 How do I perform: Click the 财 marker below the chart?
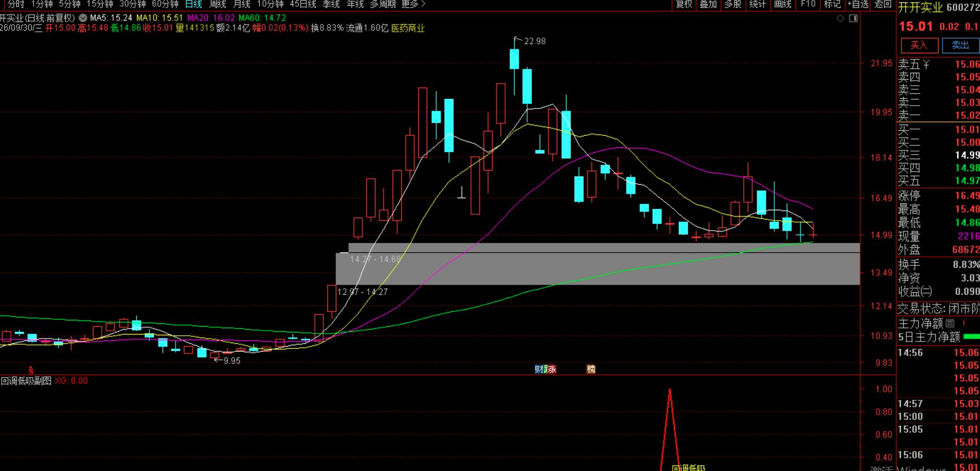(x=539, y=369)
